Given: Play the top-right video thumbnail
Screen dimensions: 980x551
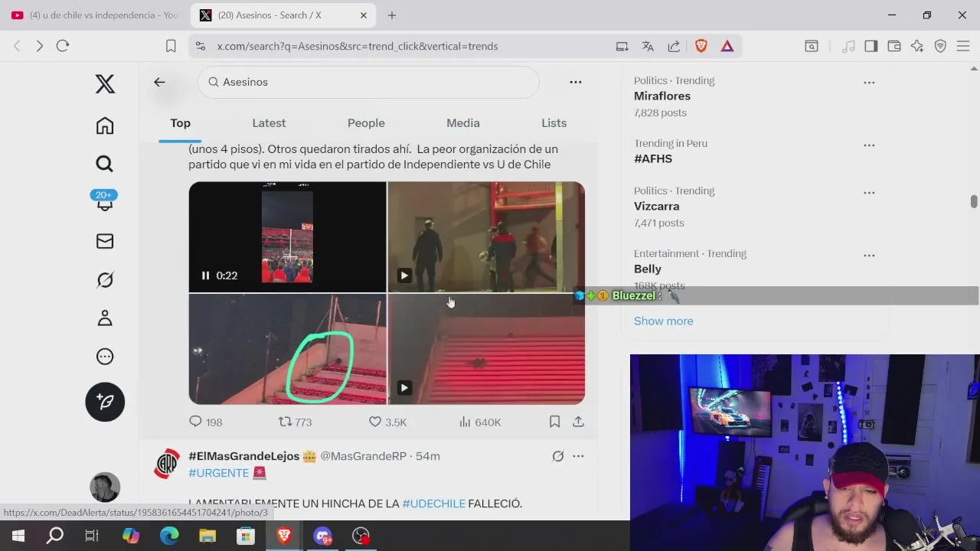Looking at the screenshot, I should 404,275.
